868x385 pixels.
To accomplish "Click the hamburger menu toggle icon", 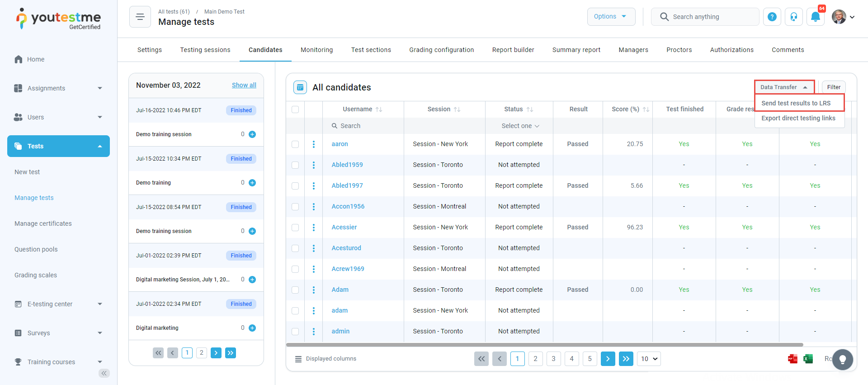I will [140, 17].
